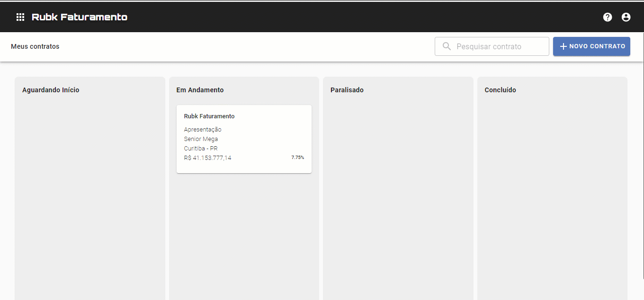This screenshot has height=300, width=644.
Task: Click the R$ 41.153.777,14 contract value
Action: point(208,158)
